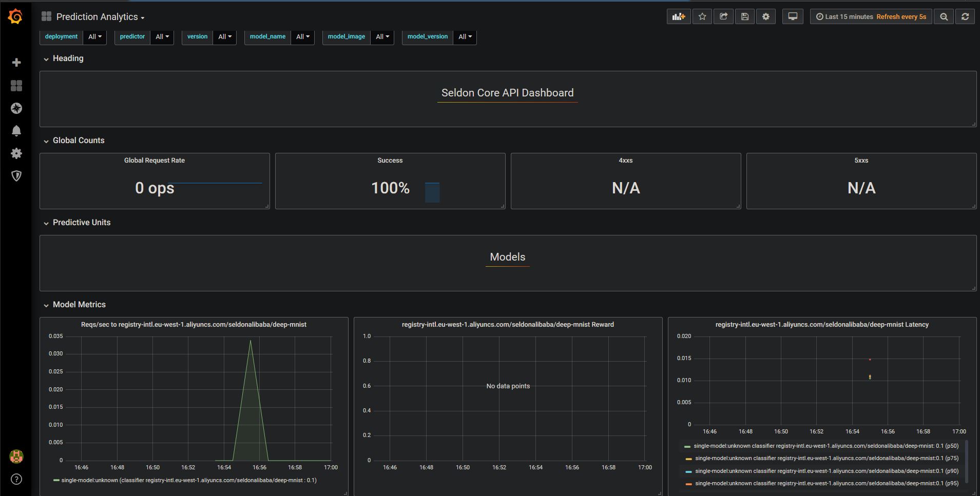Toggle the p95 latency series legend

(x=827, y=484)
